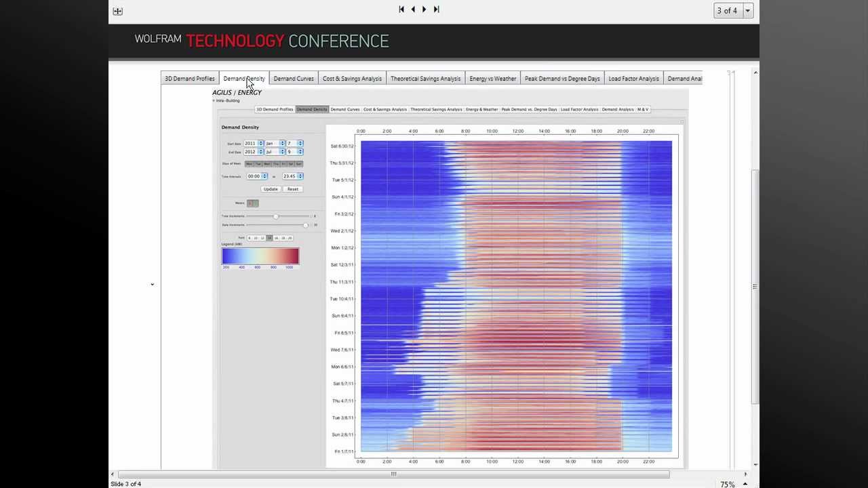Open Time Intervals end dropdown 23:45
Viewport: 868px width, 488px height.
pyautogui.click(x=293, y=176)
